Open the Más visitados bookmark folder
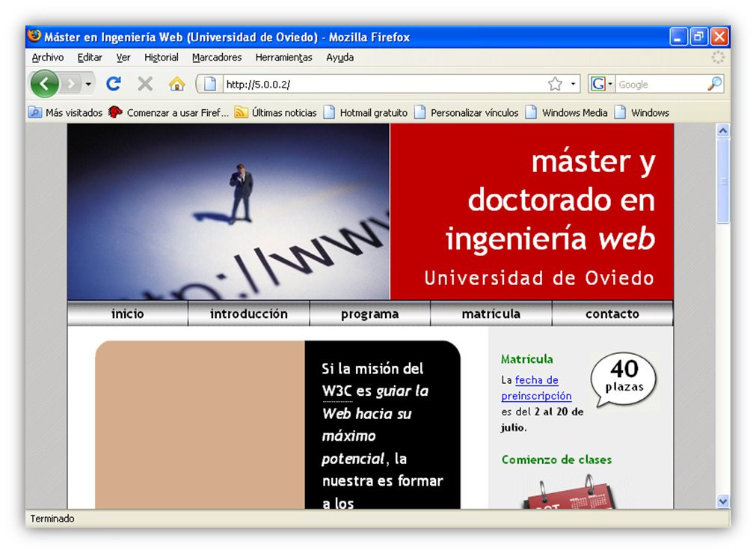 pyautogui.click(x=66, y=112)
